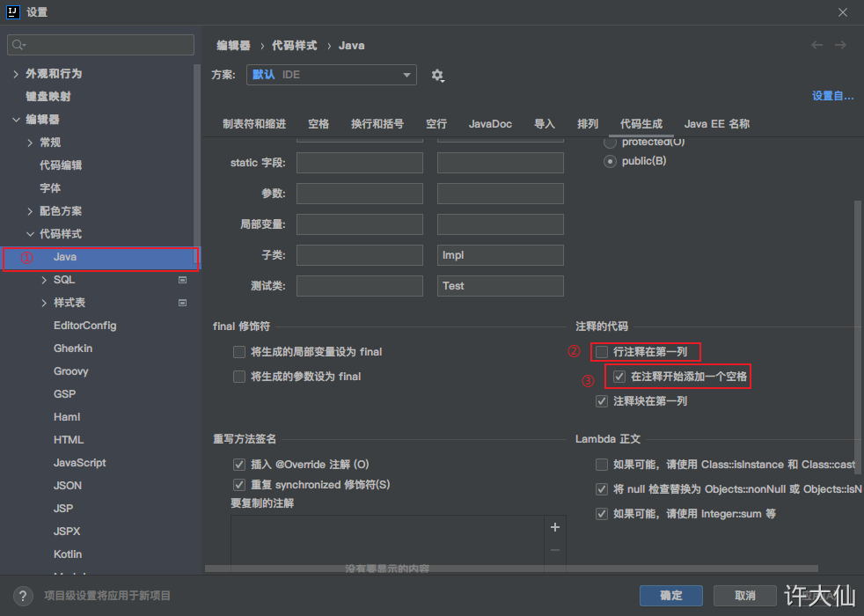Click 编辑器 in the breadcrumb
This screenshot has width=864, height=616.
coord(233,46)
